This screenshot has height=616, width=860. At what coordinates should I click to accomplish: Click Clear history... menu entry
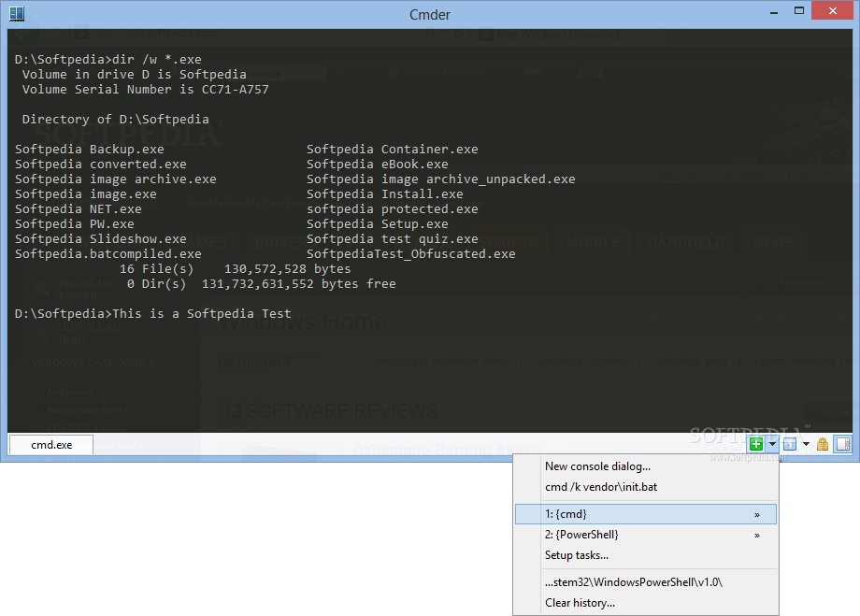pyautogui.click(x=646, y=603)
